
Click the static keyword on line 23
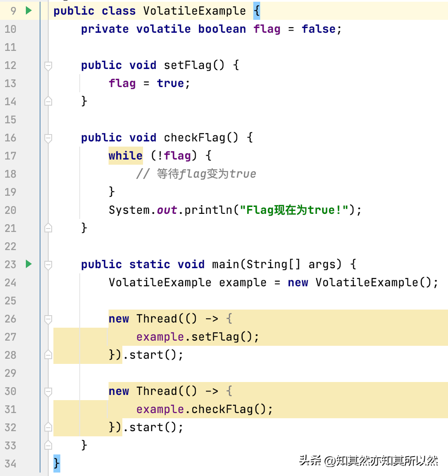coord(150,264)
